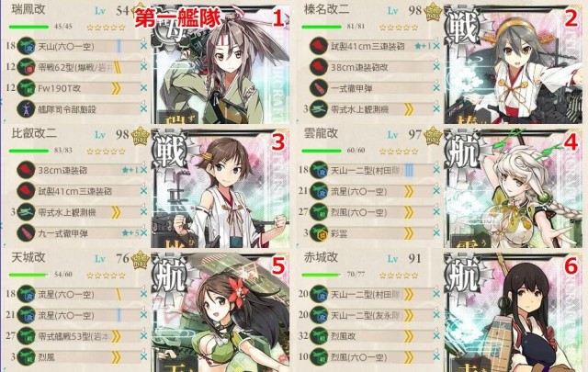
Task: Click the Fw190T改 fighter plane icon
Action: pos(27,88)
